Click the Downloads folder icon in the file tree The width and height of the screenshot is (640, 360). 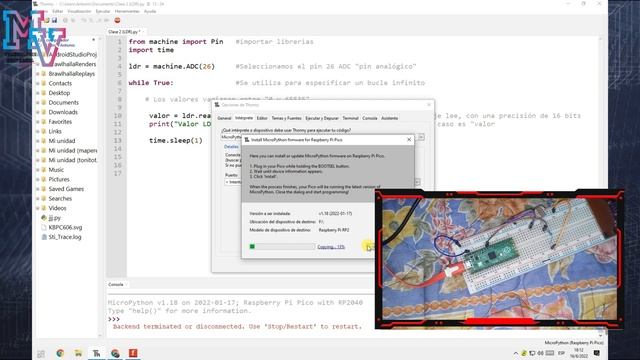(x=44, y=112)
